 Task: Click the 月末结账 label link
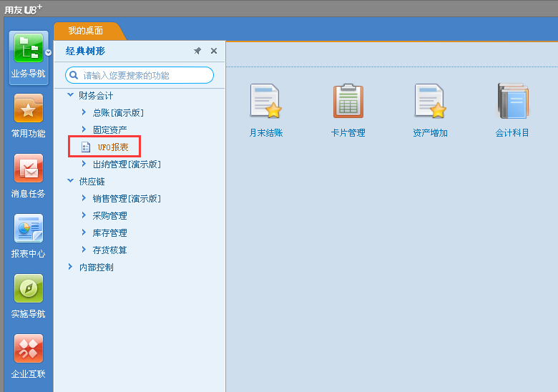point(266,133)
